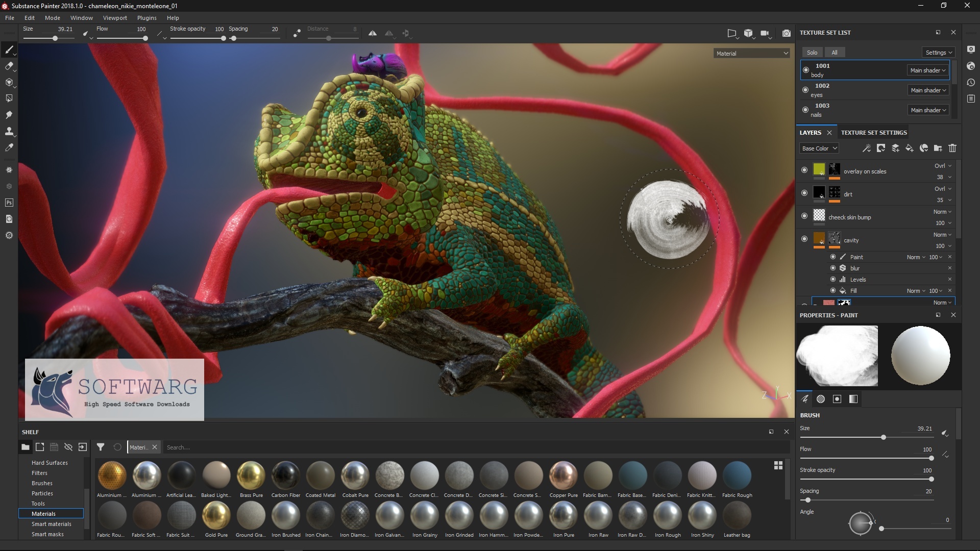Add mask icon in Layers panel
This screenshot has width=980, height=551.
click(x=880, y=148)
